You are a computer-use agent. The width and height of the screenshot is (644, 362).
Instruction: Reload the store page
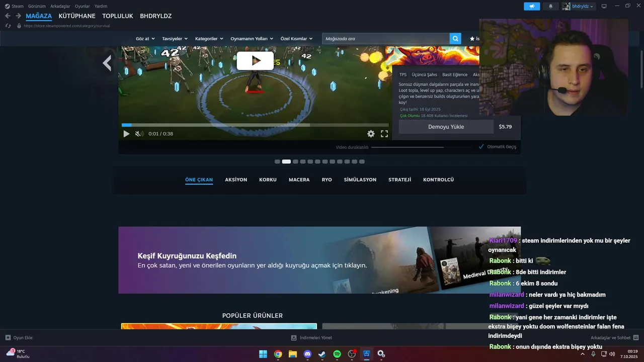[x=8, y=26]
